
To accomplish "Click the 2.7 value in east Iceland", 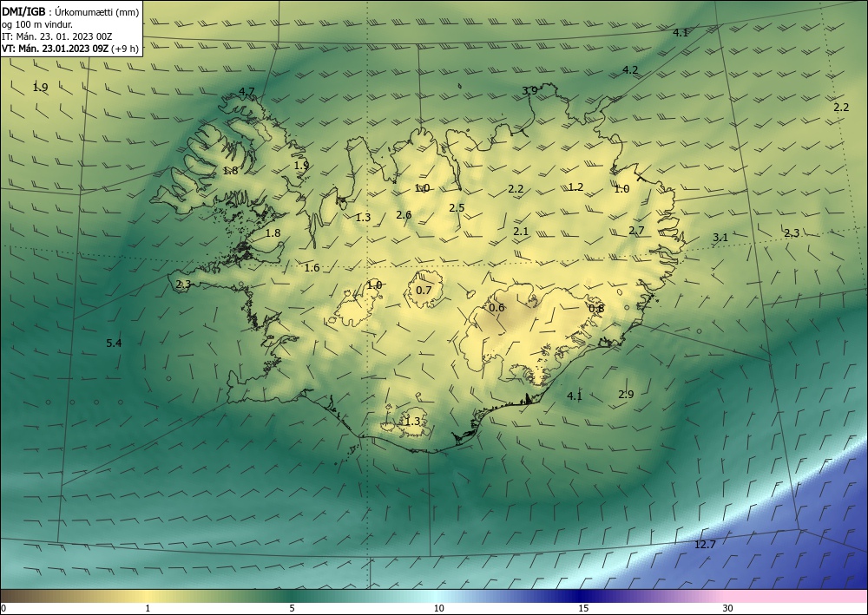I will coord(636,231).
